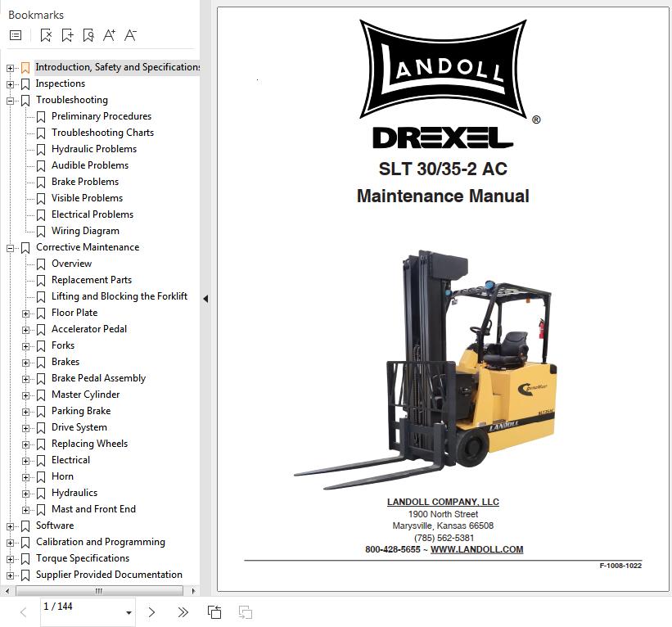Click the bookmarks horizontal scrollbar thumb
Viewport: 672px width, 627px height.
[99, 591]
